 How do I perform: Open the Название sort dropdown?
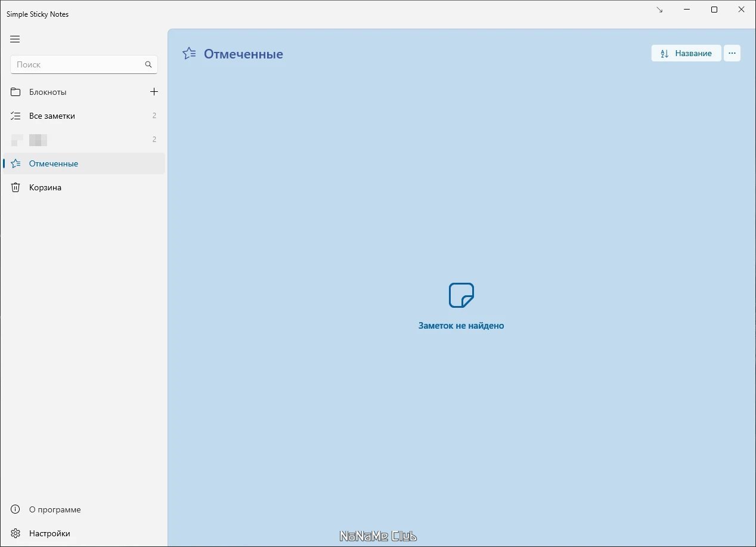pyautogui.click(x=686, y=53)
